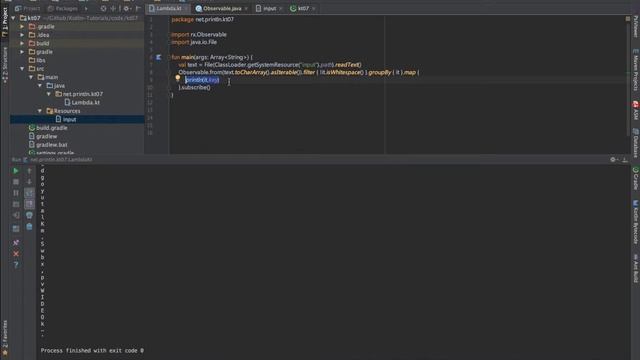Image resolution: width=640 pixels, height=360 pixels.
Task: Collapse the kt07 project root node
Action: pyautogui.click(x=13, y=18)
